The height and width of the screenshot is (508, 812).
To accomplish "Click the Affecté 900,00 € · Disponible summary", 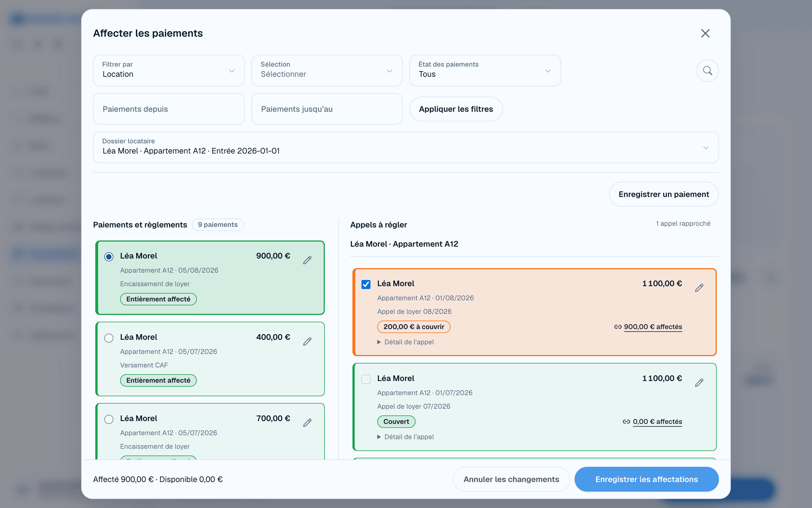I will click(158, 479).
